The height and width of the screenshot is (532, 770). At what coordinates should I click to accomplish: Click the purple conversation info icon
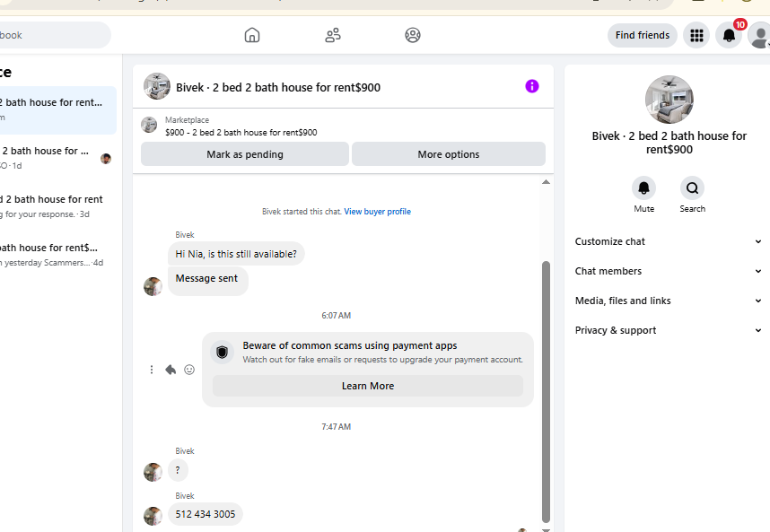[532, 86]
